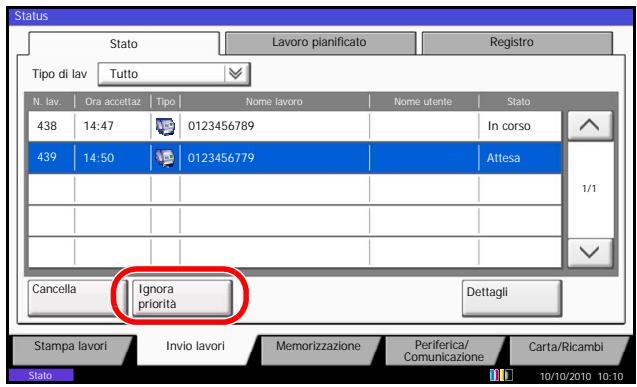This screenshot has width=637, height=387.
Task: Open the Tipo di lav dropdown showing Tutto
Action: pyautogui.click(x=174, y=74)
